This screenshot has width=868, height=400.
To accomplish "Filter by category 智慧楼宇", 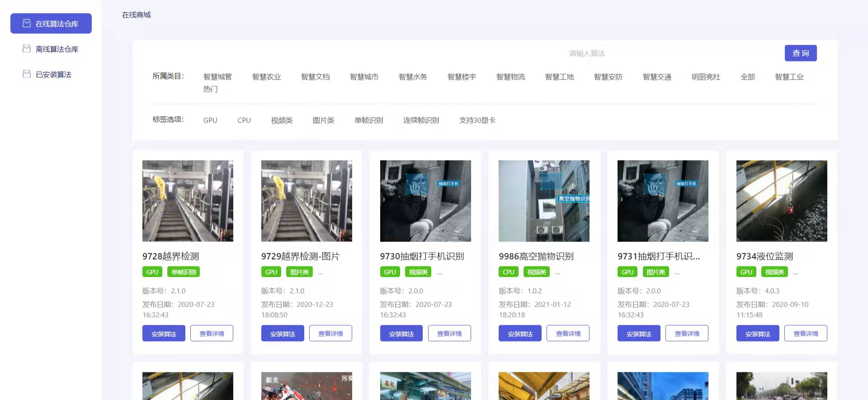I will pos(462,77).
